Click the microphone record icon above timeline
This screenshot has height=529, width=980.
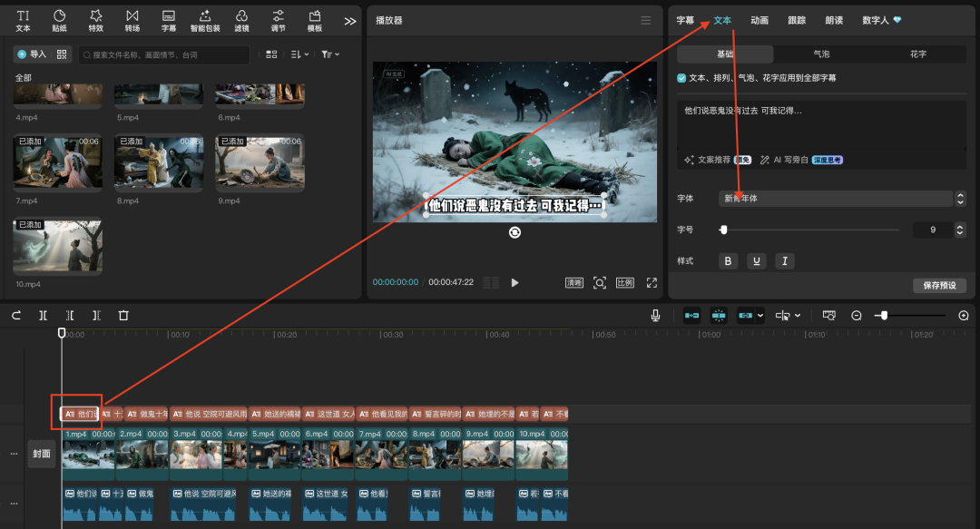[x=655, y=316]
